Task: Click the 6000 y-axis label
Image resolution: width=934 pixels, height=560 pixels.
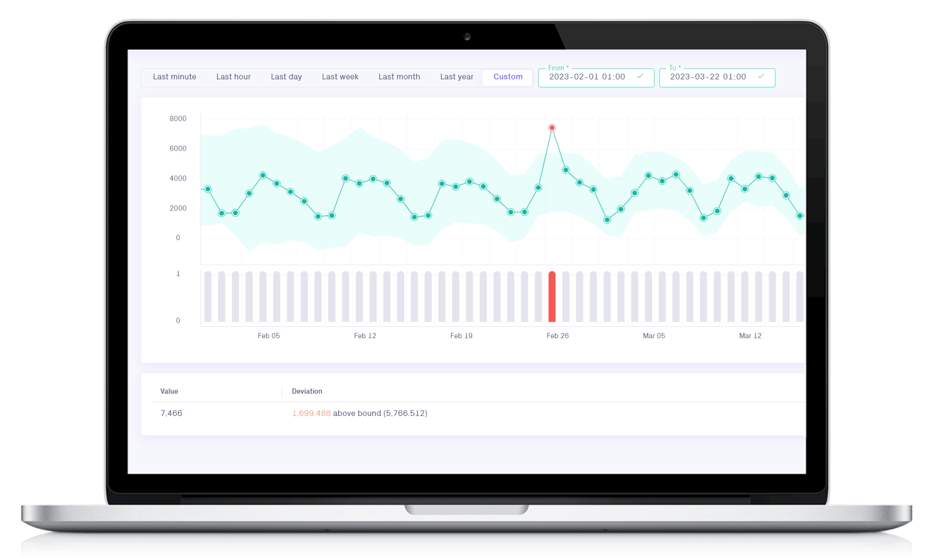Action: click(x=178, y=148)
